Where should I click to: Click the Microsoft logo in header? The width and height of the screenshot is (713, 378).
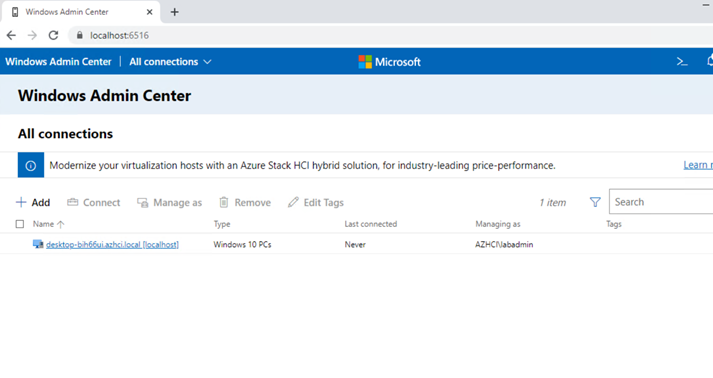tap(390, 62)
